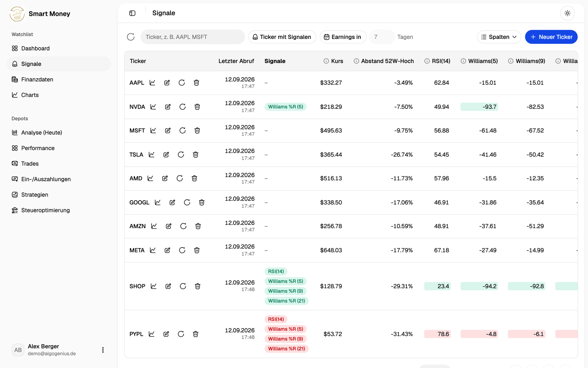Screen dimensions: 588x368
Task: Open chart for GOOGL row
Action: pyautogui.click(x=158, y=202)
